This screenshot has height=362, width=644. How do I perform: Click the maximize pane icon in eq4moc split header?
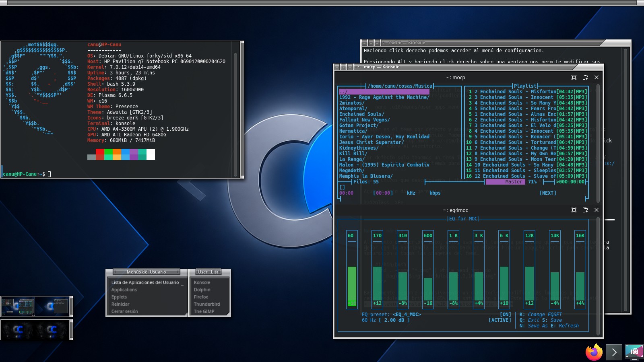(574, 210)
